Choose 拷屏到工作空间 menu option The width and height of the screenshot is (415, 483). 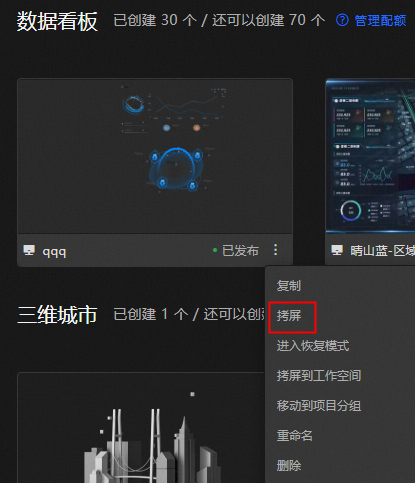(319, 376)
